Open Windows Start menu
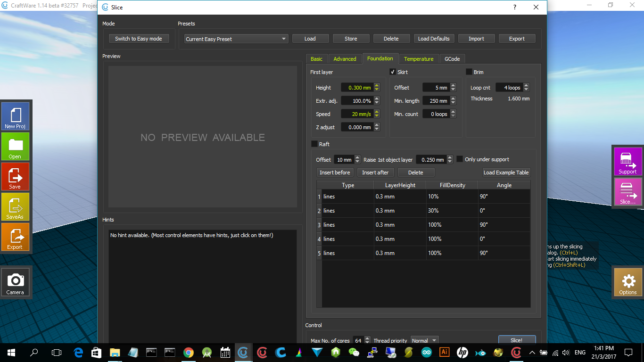This screenshot has height=362, width=644. tap(11, 352)
